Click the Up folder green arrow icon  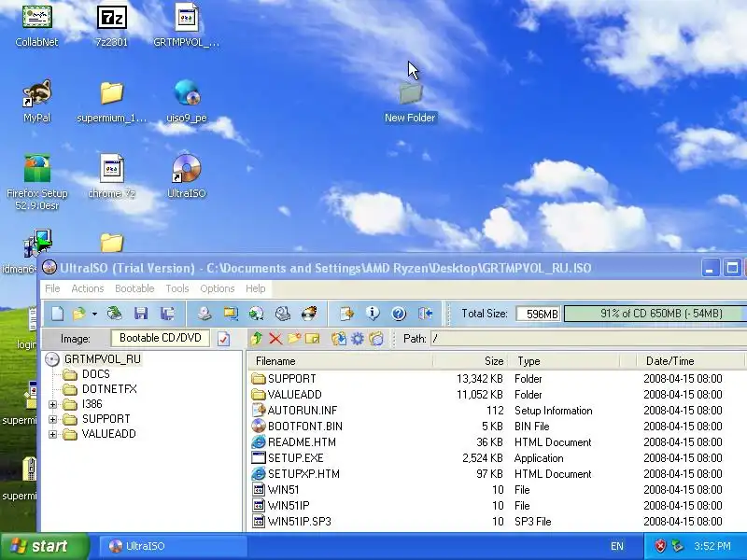[256, 339]
